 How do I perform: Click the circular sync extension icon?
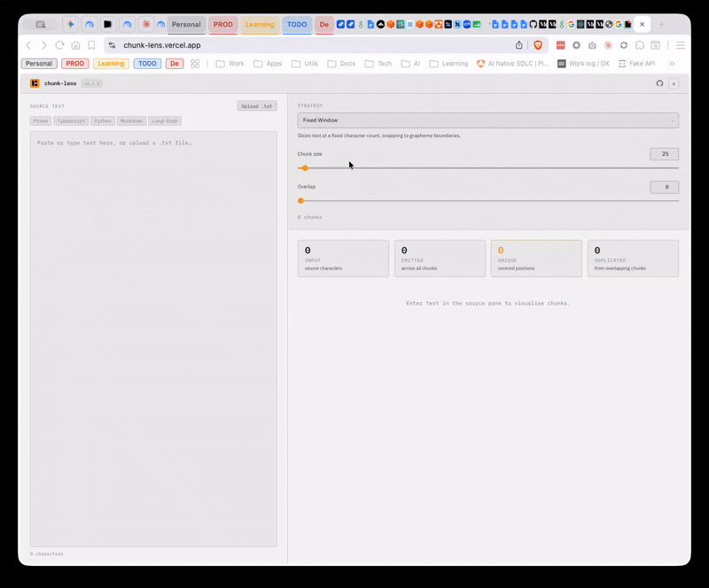624,45
